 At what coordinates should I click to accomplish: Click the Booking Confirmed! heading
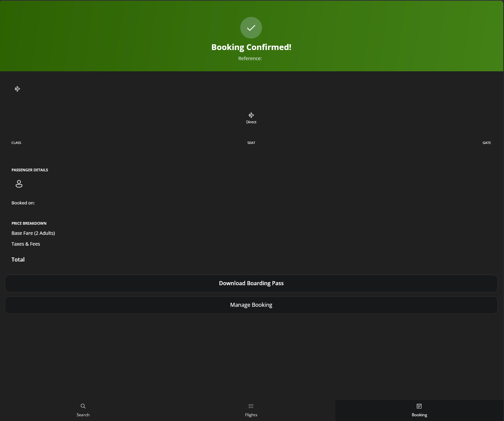(251, 47)
